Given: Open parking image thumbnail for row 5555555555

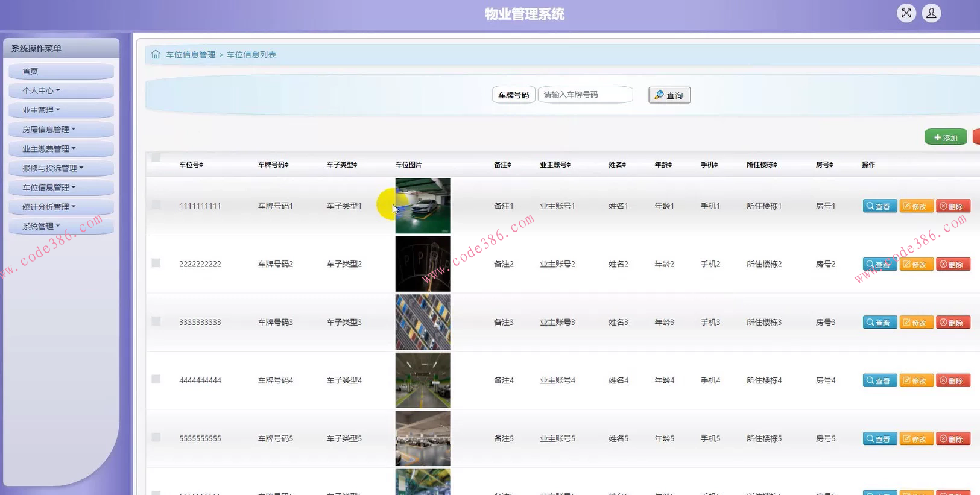Looking at the screenshot, I should (x=423, y=438).
